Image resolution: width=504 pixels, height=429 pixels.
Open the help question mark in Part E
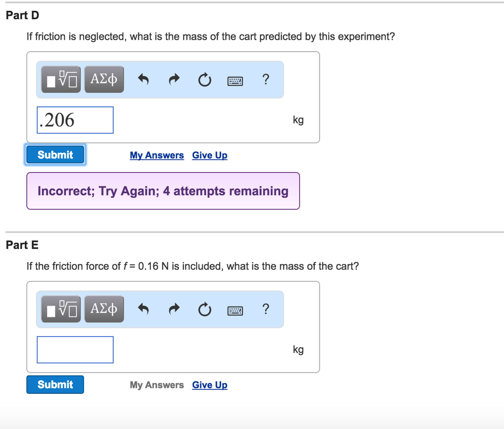coord(266,309)
